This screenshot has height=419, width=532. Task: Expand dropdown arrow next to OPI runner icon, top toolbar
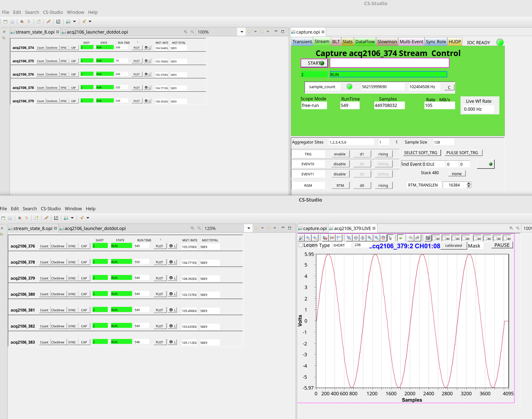[74, 21]
